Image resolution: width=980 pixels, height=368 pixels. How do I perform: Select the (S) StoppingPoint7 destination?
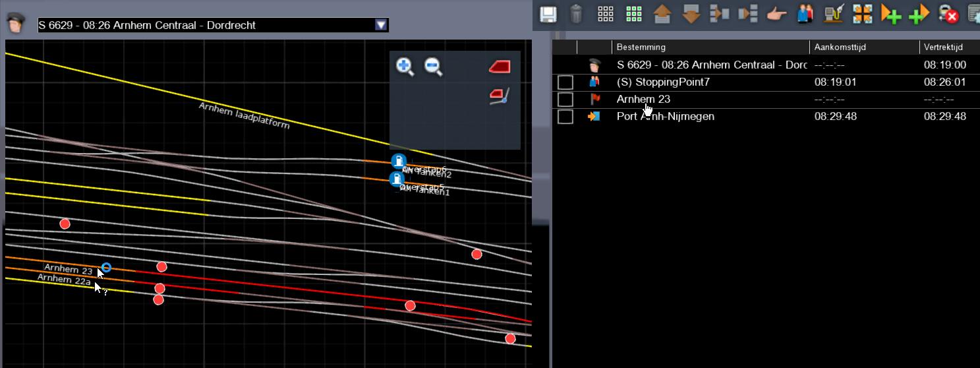click(663, 82)
